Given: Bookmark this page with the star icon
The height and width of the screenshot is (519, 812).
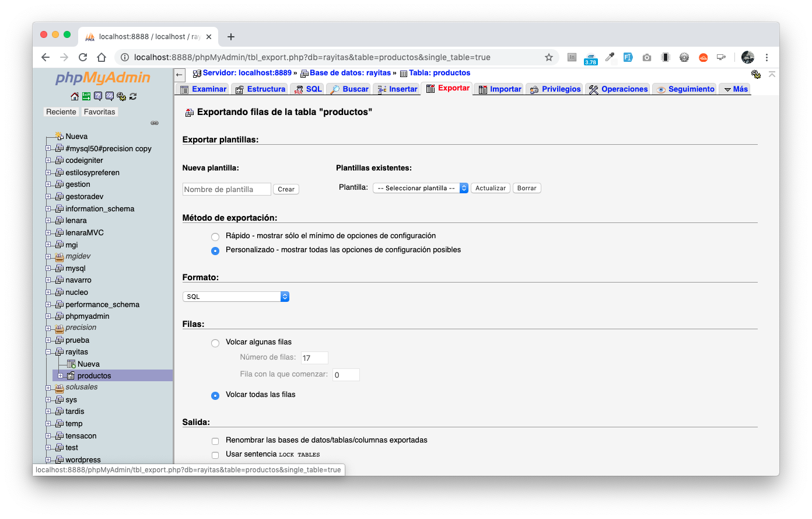Looking at the screenshot, I should (x=548, y=57).
